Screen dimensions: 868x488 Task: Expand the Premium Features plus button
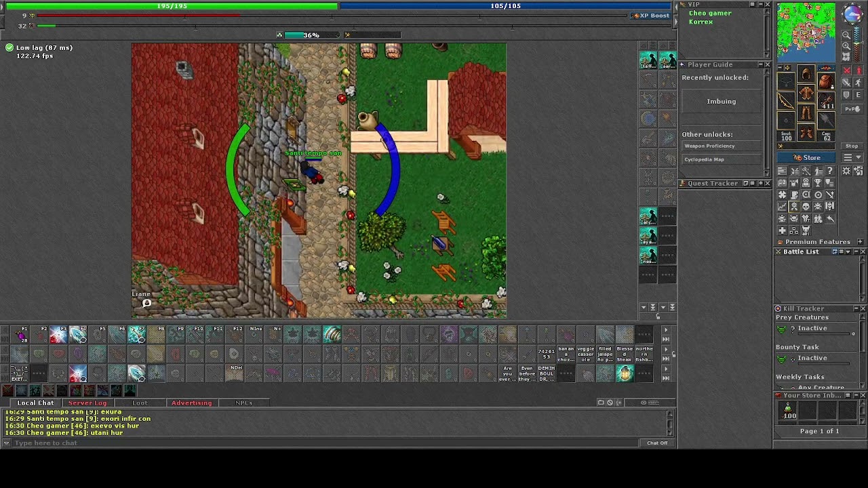[x=860, y=242]
